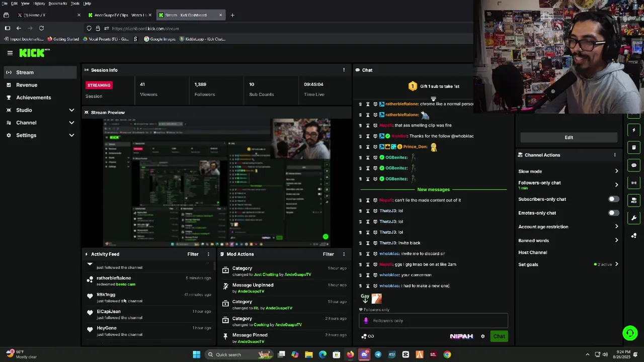Image resolution: width=644 pixels, height=362 pixels.
Task: Open the Google Images bookmark
Action: (x=159, y=39)
